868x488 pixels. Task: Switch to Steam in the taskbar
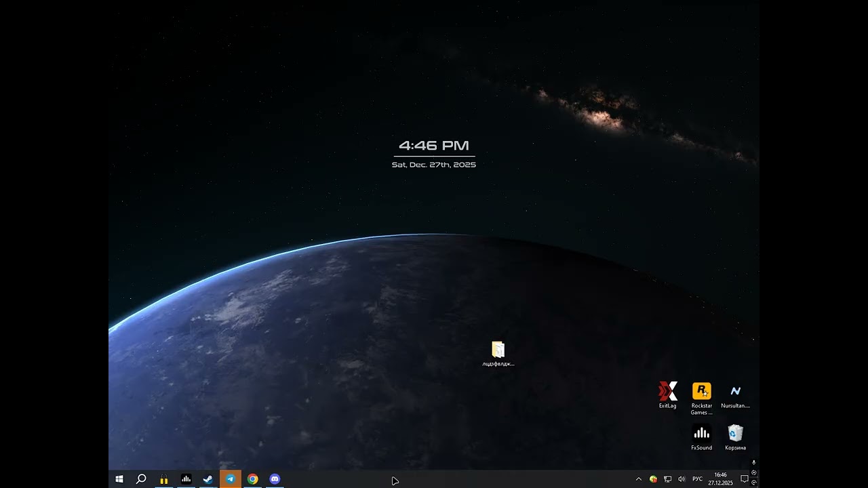(208, 479)
